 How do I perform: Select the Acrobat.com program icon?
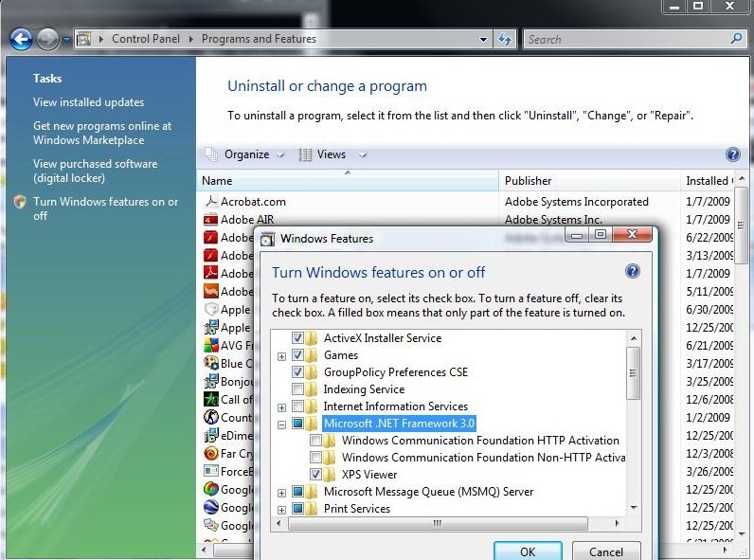pyautogui.click(x=210, y=202)
